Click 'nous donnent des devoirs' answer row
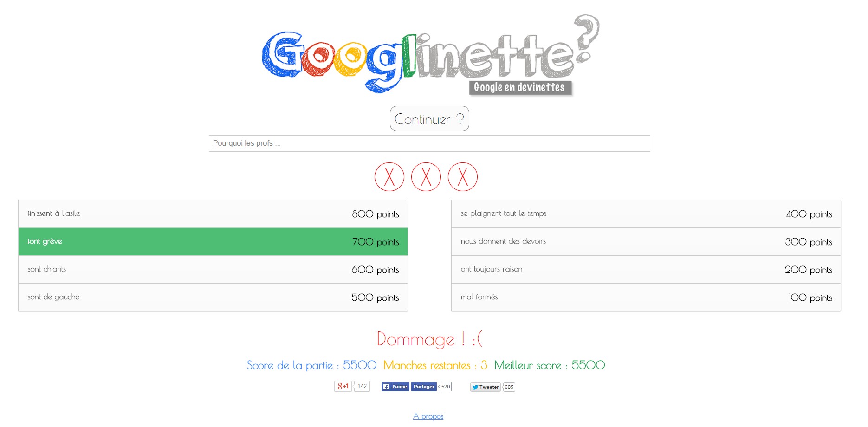The image size is (868, 427). [646, 242]
